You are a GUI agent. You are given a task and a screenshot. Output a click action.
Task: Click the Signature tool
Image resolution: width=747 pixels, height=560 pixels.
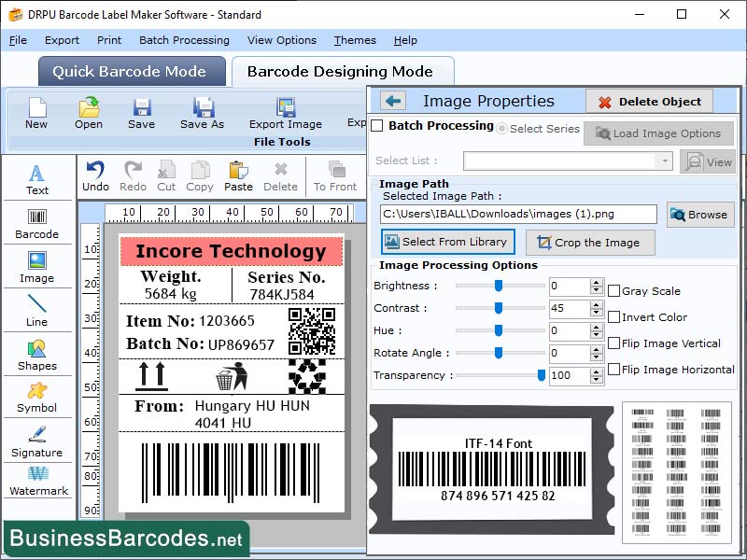click(37, 441)
